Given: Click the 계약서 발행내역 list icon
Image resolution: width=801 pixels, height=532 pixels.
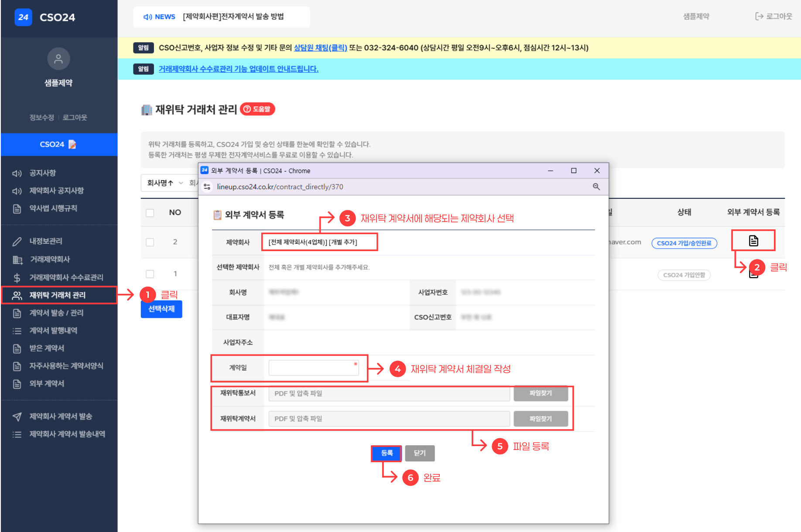Looking at the screenshot, I should click(17, 331).
